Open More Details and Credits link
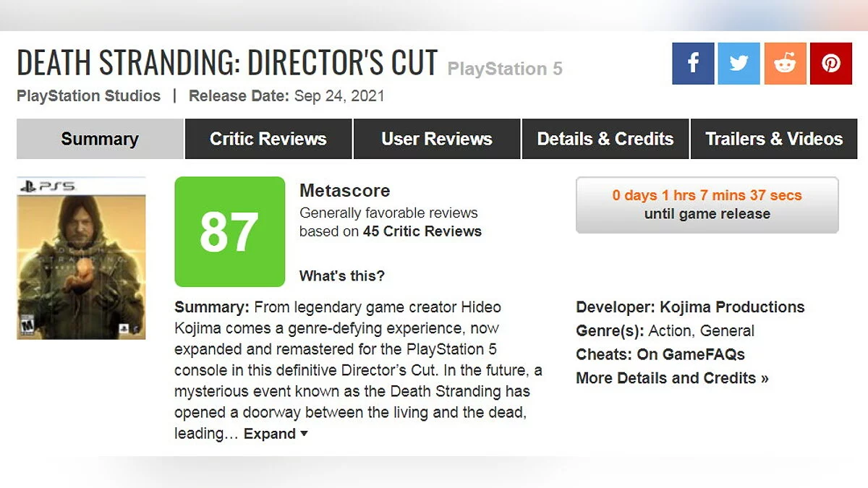Viewport: 868px width, 488px height. tap(672, 377)
